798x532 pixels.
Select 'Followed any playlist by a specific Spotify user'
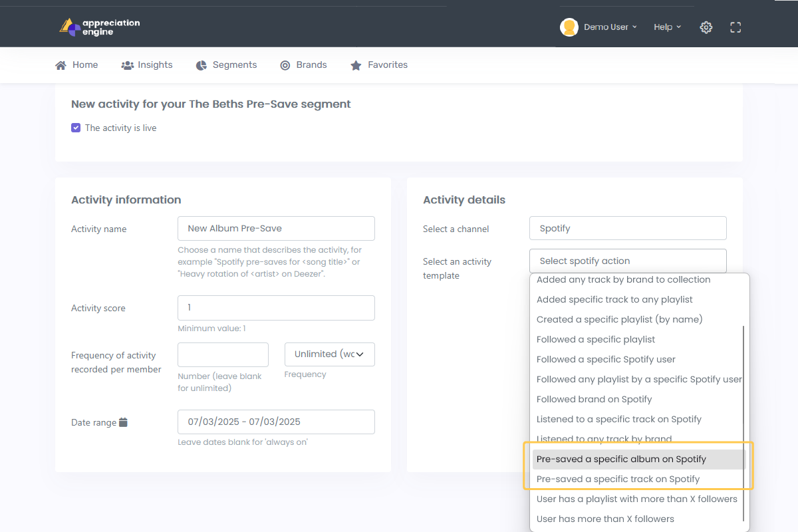638,380
